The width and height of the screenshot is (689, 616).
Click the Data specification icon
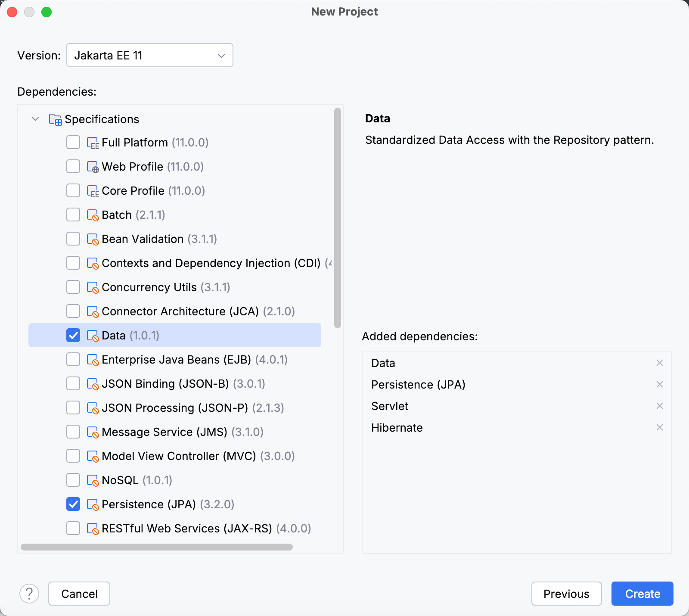[93, 335]
